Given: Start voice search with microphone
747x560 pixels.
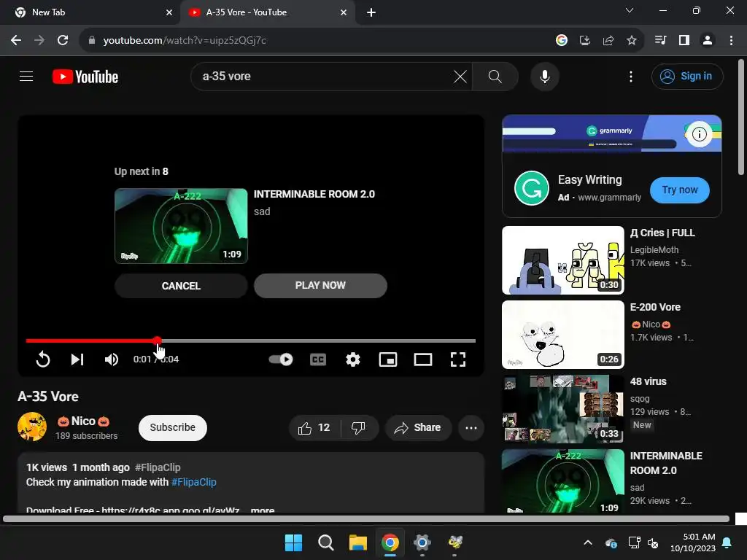Looking at the screenshot, I should (544, 76).
